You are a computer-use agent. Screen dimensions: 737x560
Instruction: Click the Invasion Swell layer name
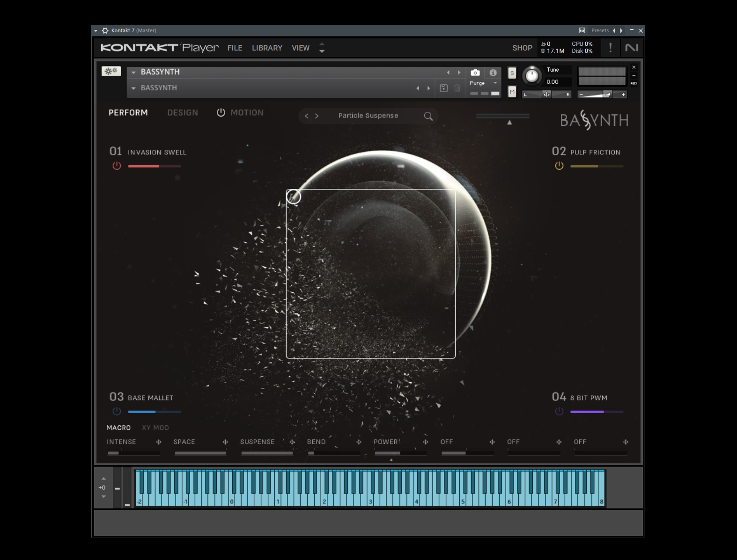click(x=157, y=153)
